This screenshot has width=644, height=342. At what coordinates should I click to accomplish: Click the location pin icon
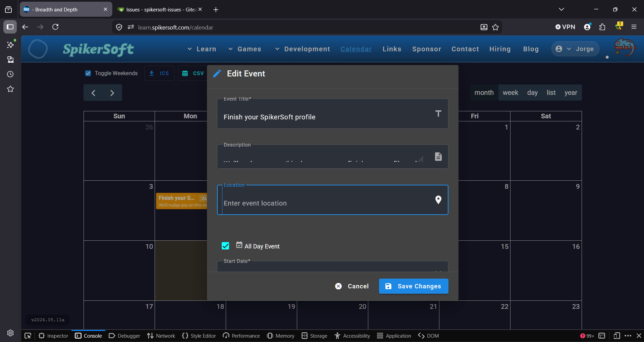tap(438, 200)
